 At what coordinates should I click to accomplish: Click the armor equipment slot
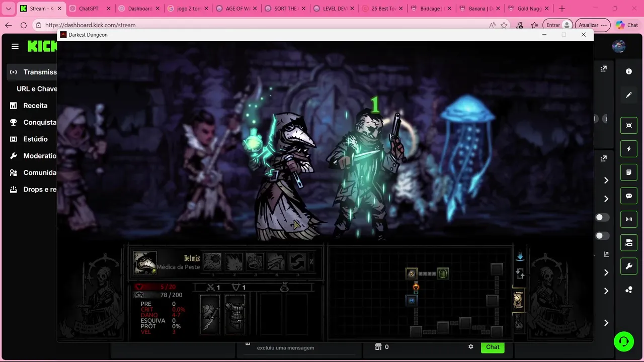pyautogui.click(x=235, y=314)
